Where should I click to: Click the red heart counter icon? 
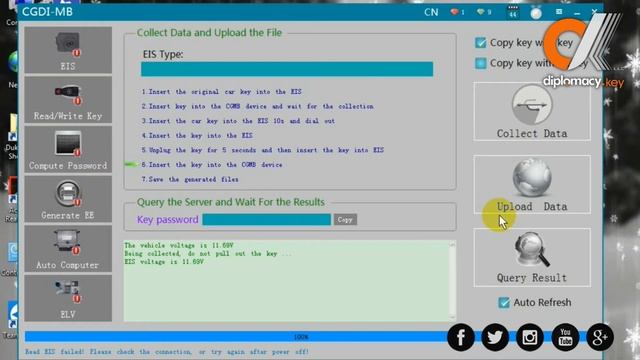coord(454,12)
